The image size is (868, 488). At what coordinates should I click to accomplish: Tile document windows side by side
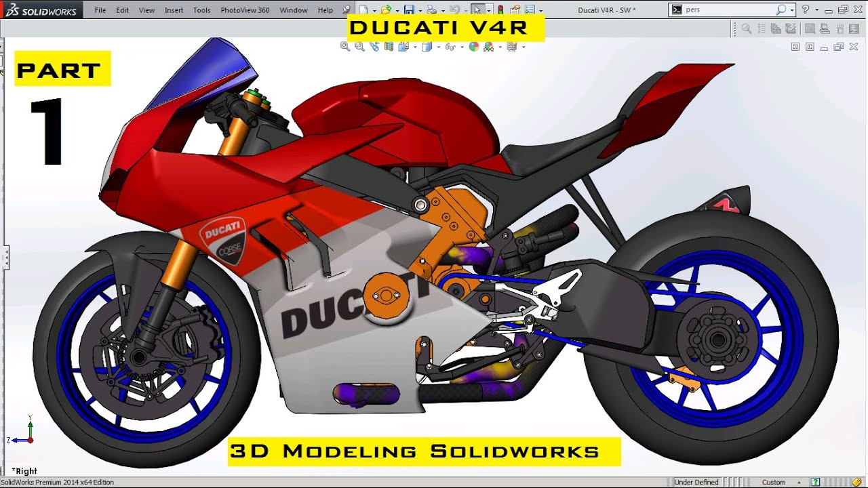click(795, 47)
